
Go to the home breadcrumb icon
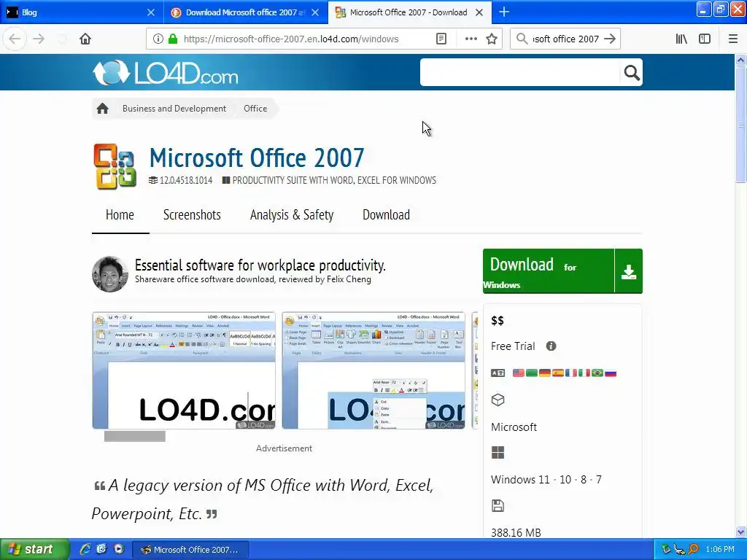(x=102, y=109)
